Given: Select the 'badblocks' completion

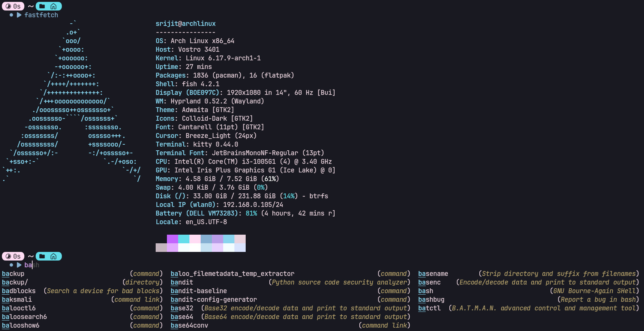Looking at the screenshot, I should tap(82, 291).
